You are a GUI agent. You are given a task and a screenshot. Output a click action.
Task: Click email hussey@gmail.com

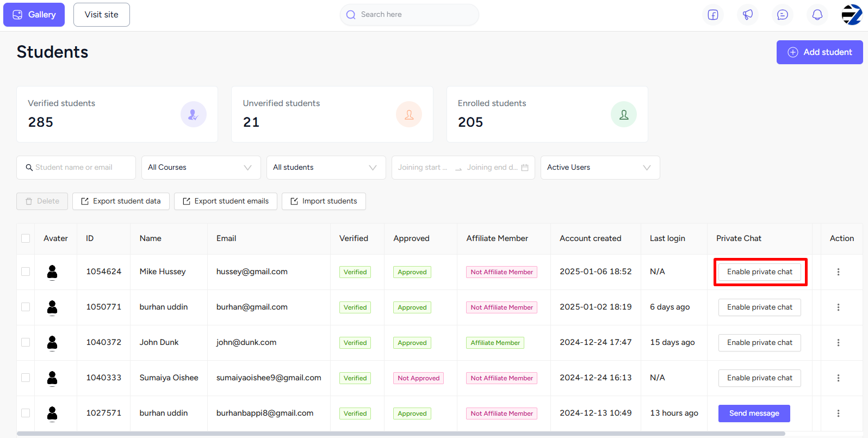[x=252, y=272]
